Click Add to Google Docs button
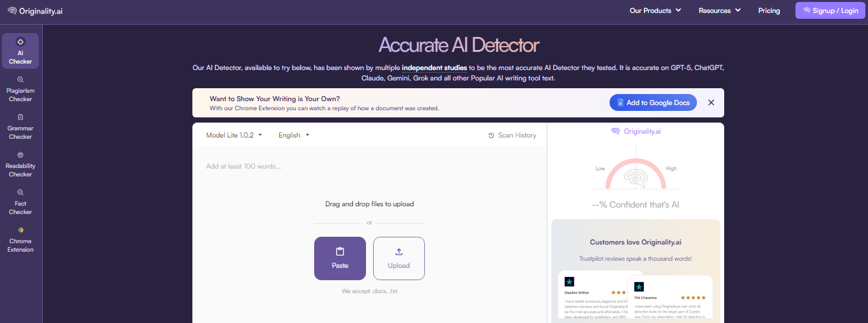The height and width of the screenshot is (323, 868). coord(653,102)
